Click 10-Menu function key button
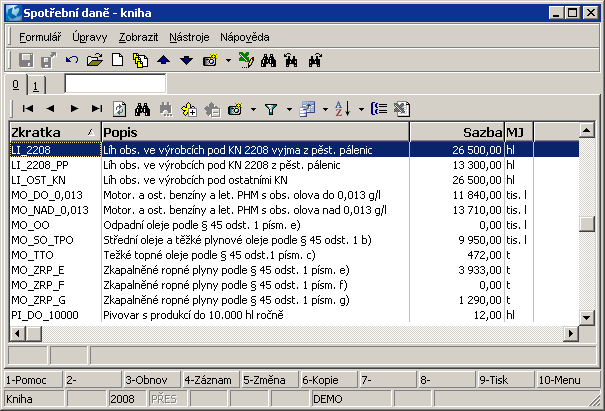Image resolution: width=605 pixels, height=411 pixels. [x=568, y=380]
